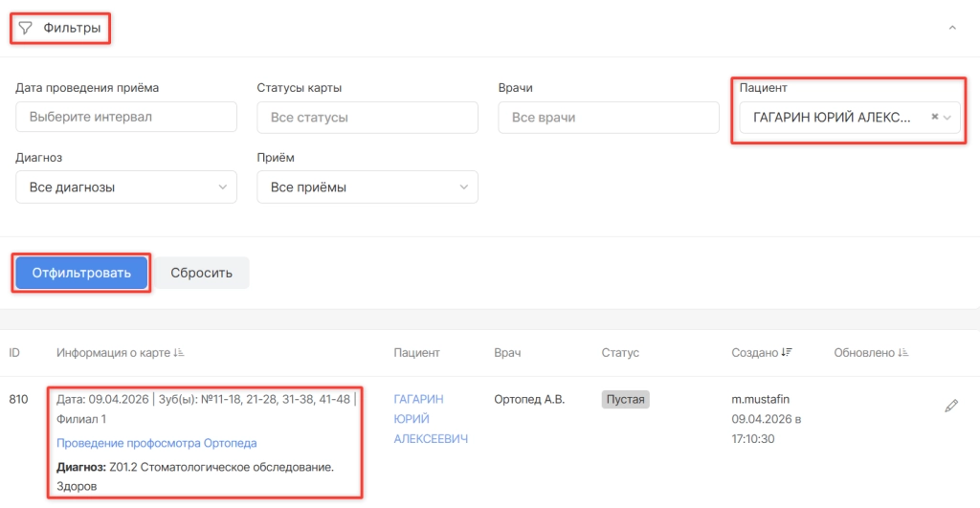
Task: Open the Диагноз dropdown
Action: pyautogui.click(x=126, y=188)
